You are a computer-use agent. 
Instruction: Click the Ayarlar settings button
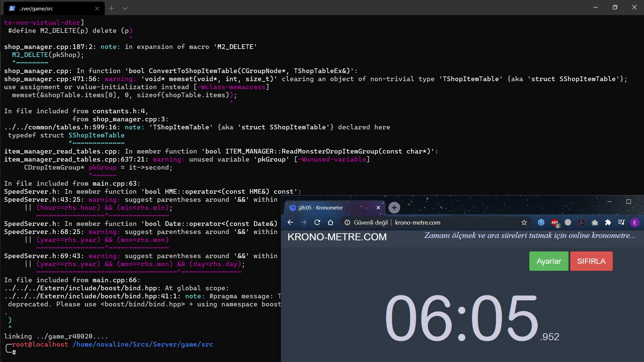click(x=548, y=261)
